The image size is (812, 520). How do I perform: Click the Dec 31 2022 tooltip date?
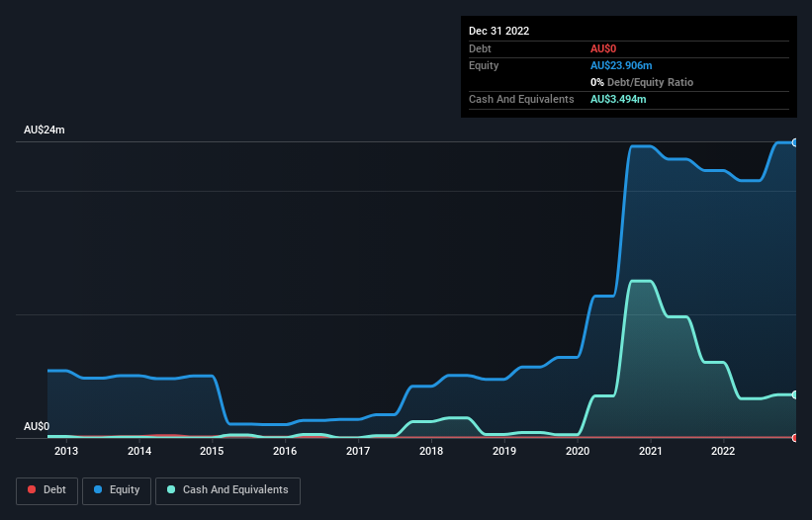(498, 31)
